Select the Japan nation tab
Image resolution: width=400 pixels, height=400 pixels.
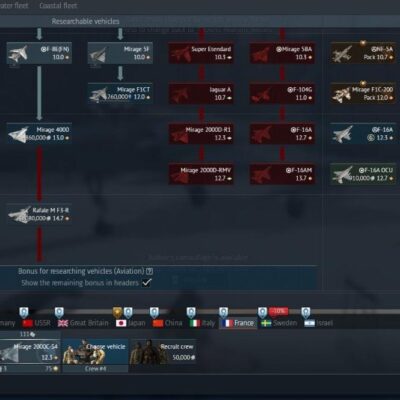[131, 323]
